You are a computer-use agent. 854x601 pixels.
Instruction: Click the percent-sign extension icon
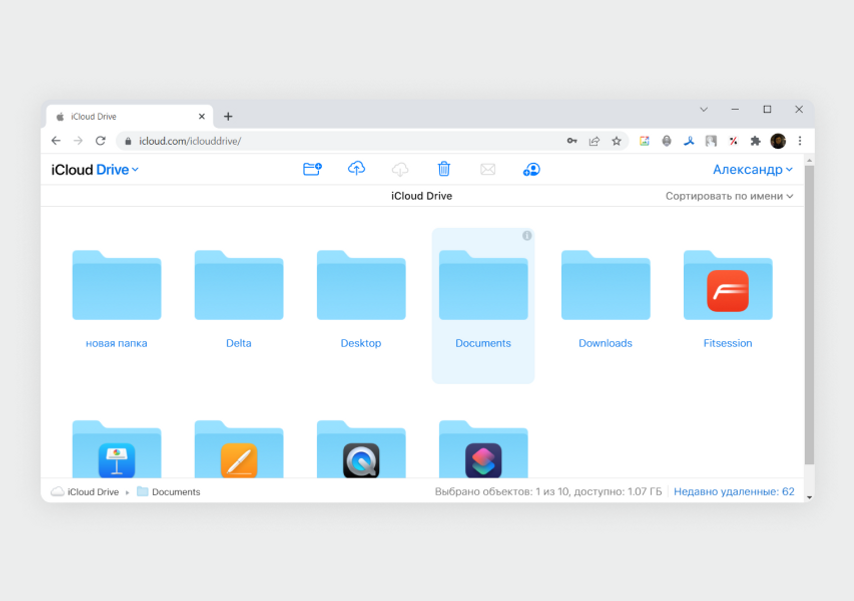[733, 141]
